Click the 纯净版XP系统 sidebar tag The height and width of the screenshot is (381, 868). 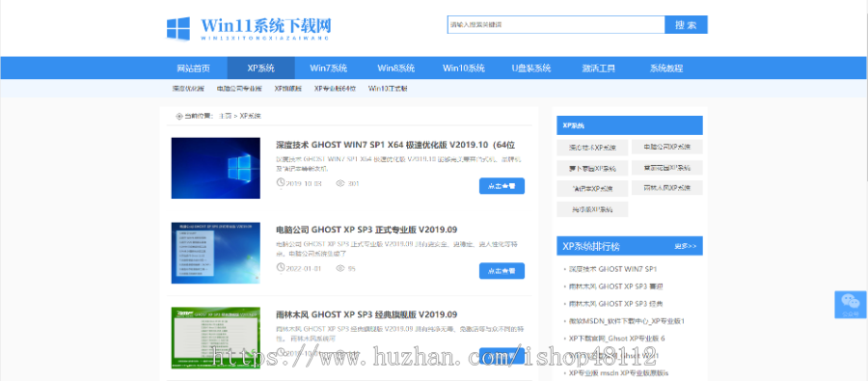tap(592, 209)
